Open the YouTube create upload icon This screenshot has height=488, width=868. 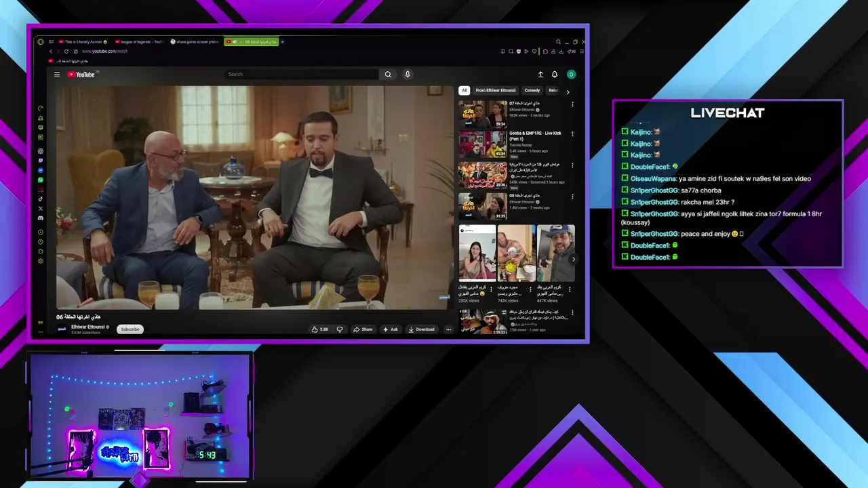click(540, 75)
